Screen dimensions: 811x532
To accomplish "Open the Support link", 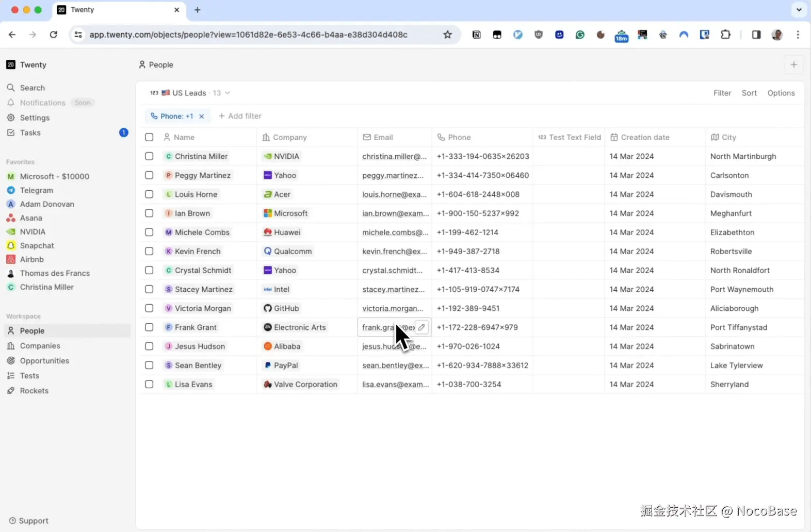I will tap(29, 521).
